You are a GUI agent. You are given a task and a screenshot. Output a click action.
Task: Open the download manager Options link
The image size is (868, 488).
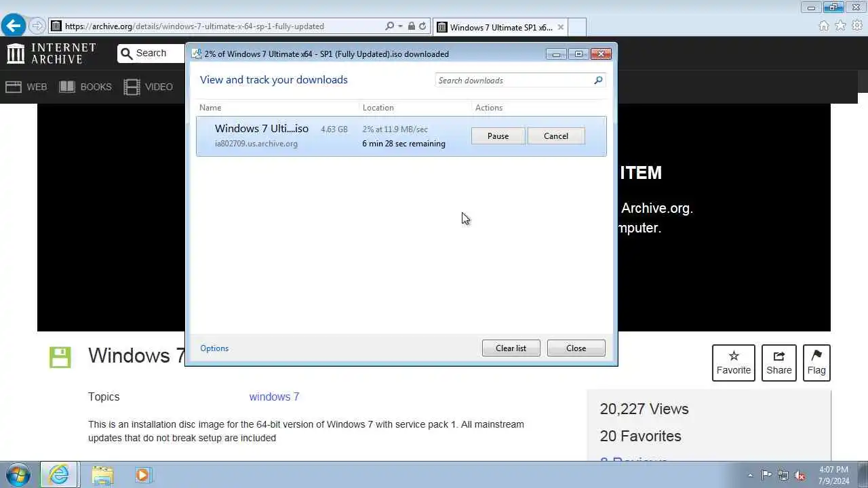214,348
